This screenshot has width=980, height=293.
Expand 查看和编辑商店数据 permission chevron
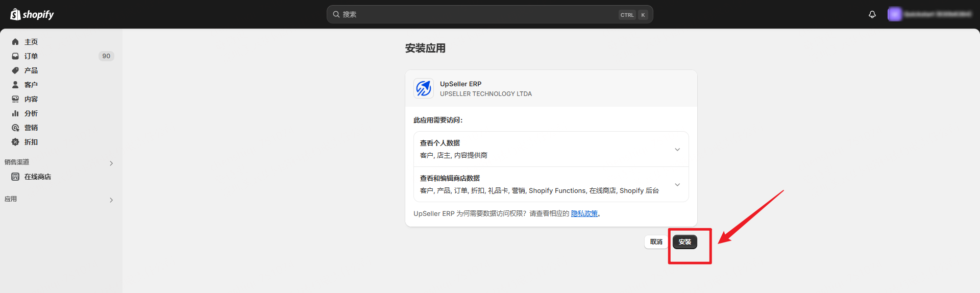click(x=677, y=185)
